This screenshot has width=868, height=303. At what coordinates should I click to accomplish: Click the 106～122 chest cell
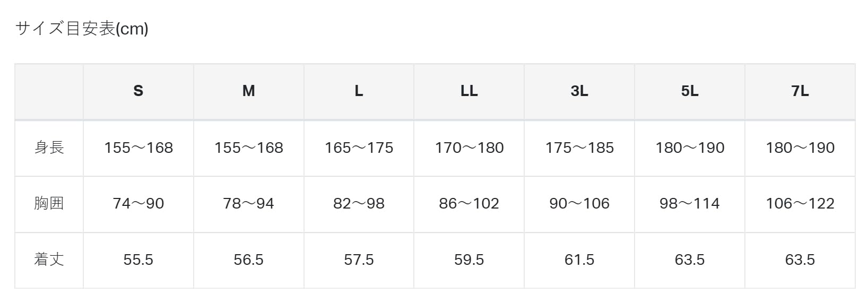pyautogui.click(x=800, y=204)
